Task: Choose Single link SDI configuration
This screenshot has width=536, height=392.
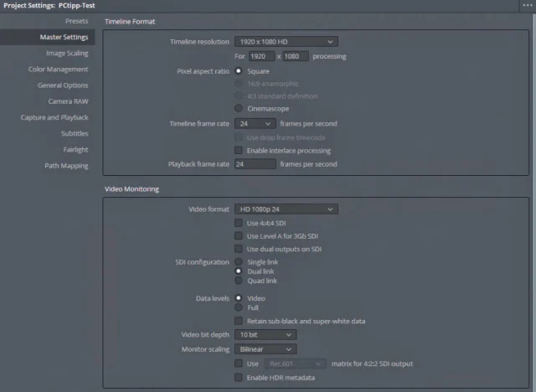Action: click(x=239, y=262)
